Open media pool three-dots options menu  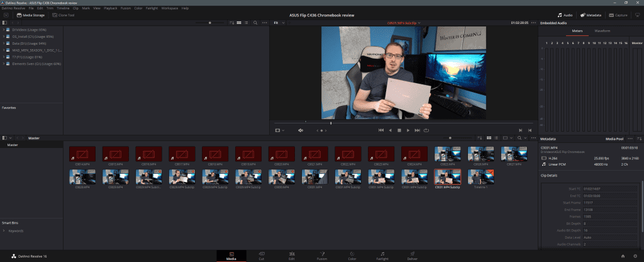533,138
